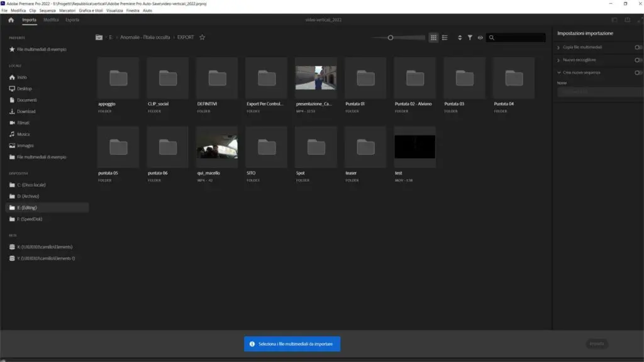The image size is (644, 362).
Task: Open the Spot folder
Action: click(x=316, y=147)
